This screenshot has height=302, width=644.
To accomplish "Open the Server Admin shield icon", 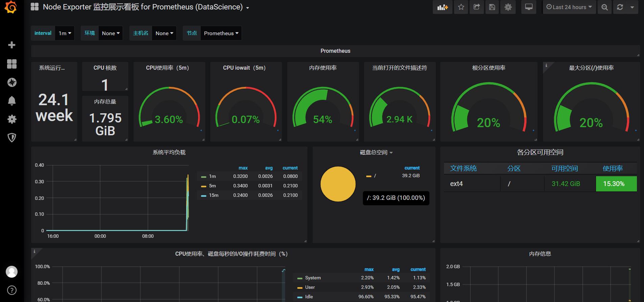I will click(12, 137).
